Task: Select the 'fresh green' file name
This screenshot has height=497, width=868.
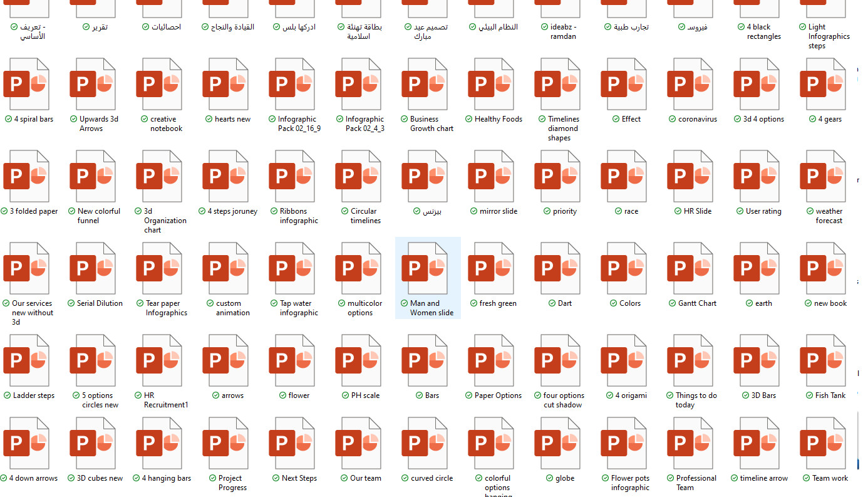Action: click(498, 303)
